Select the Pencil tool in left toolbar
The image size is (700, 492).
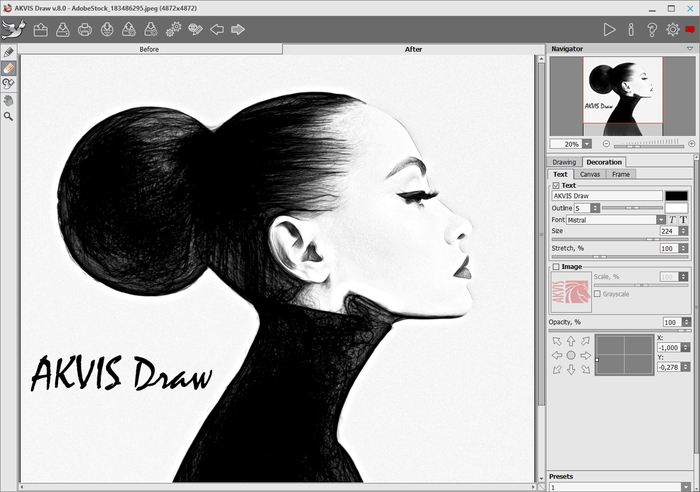[8, 52]
